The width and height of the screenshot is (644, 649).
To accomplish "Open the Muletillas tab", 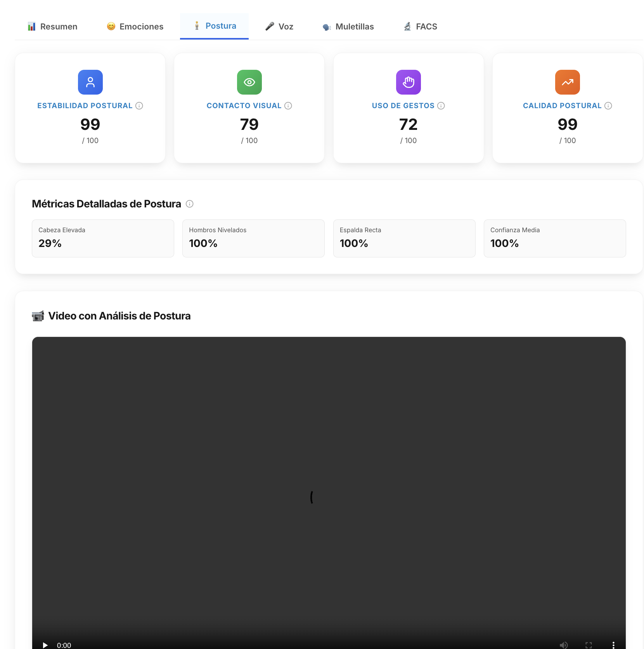I will 348,26.
